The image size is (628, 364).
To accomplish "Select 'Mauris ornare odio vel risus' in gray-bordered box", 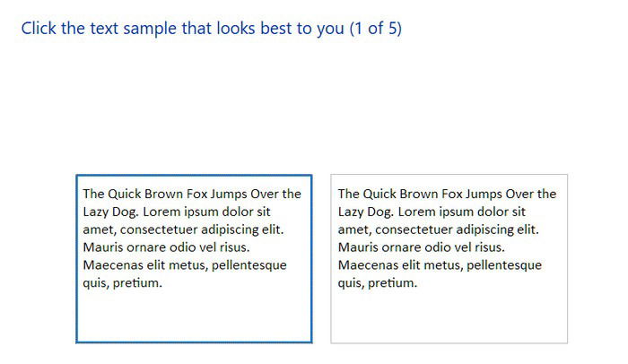I will point(422,247).
